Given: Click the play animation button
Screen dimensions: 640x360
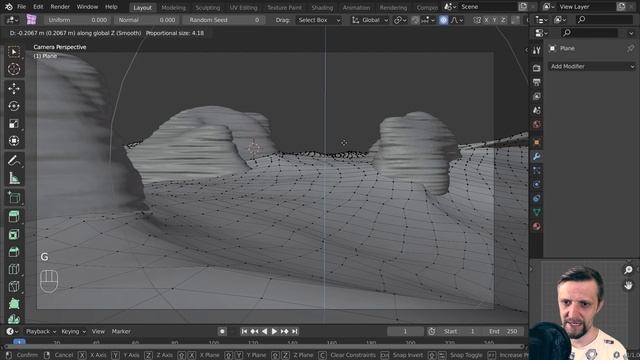Looking at the screenshot, I should [275, 331].
